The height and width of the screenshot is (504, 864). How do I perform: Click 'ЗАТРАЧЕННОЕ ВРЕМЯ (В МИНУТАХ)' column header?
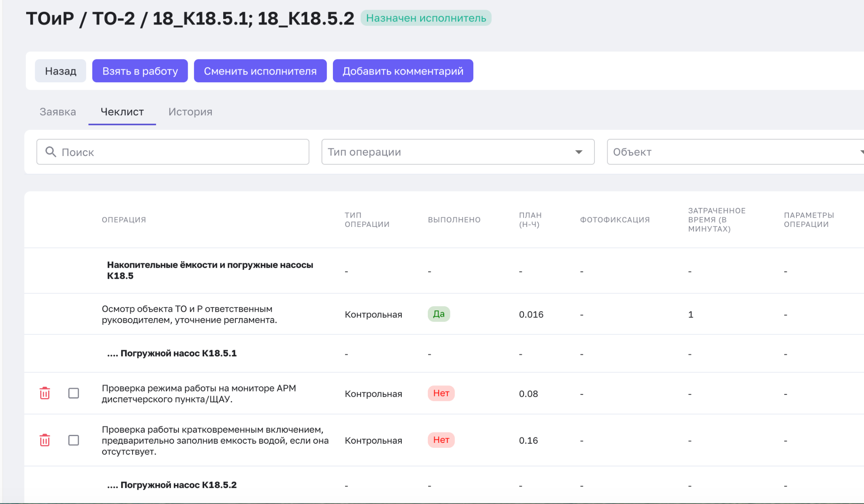point(717,220)
